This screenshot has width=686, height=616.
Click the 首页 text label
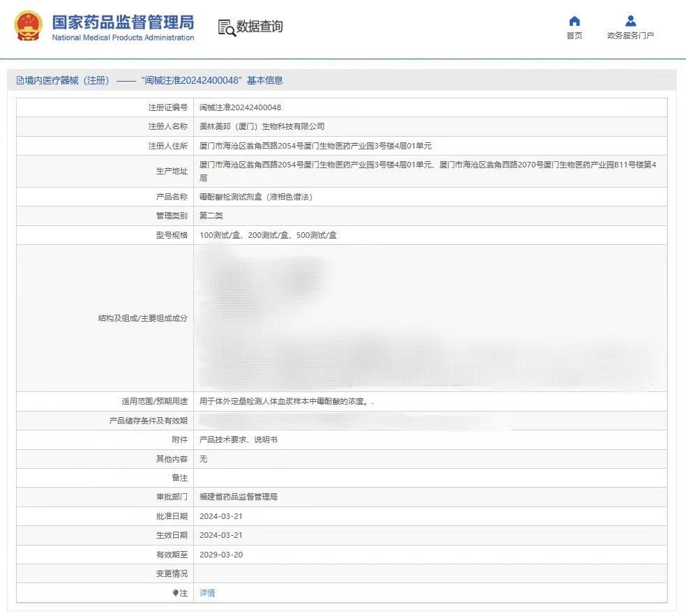coord(574,36)
